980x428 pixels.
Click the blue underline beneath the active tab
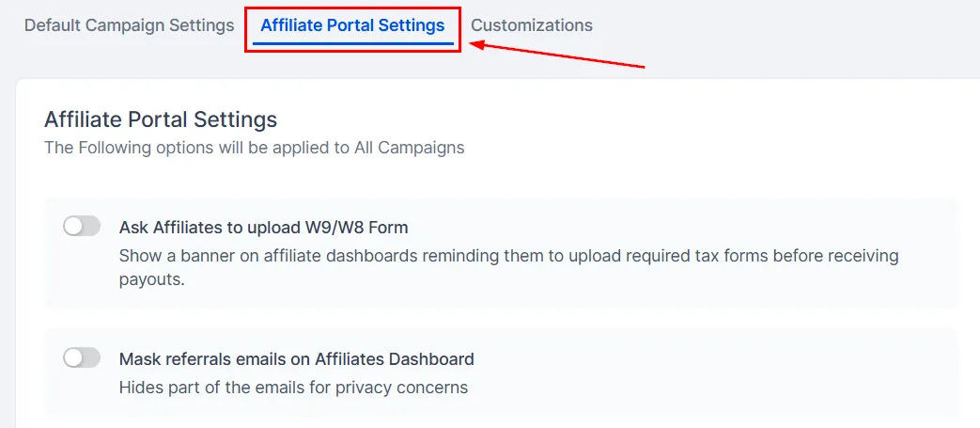(x=353, y=44)
